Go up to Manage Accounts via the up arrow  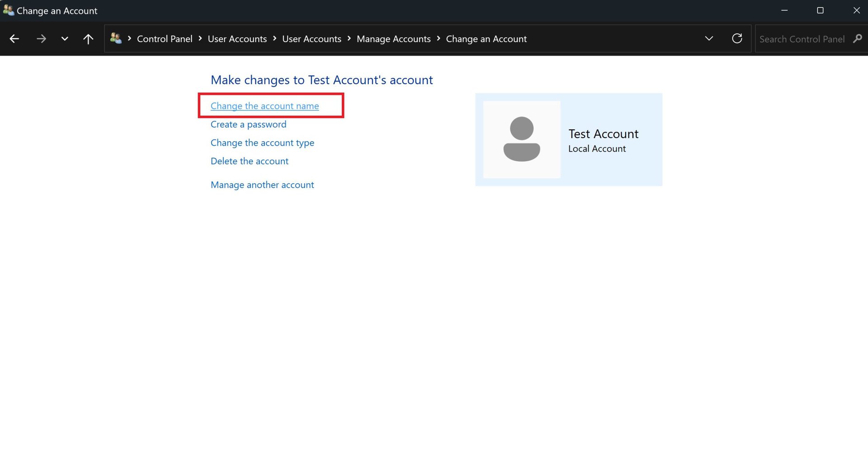[88, 38]
